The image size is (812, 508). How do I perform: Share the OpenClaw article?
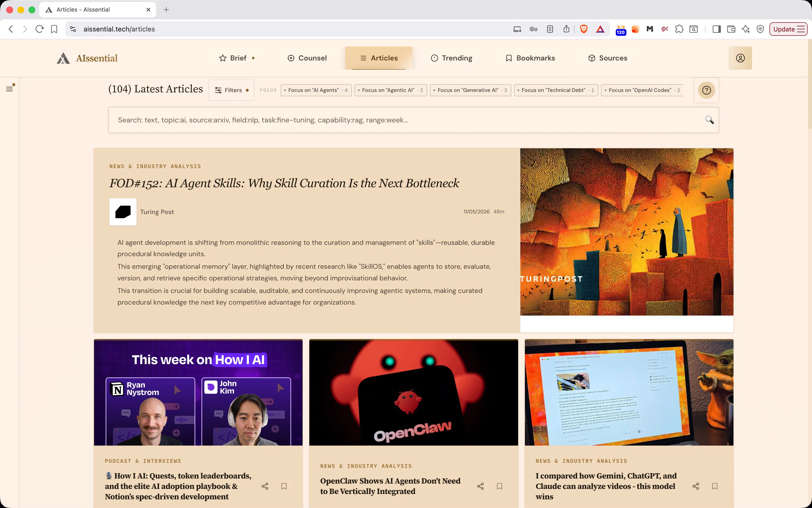(480, 486)
